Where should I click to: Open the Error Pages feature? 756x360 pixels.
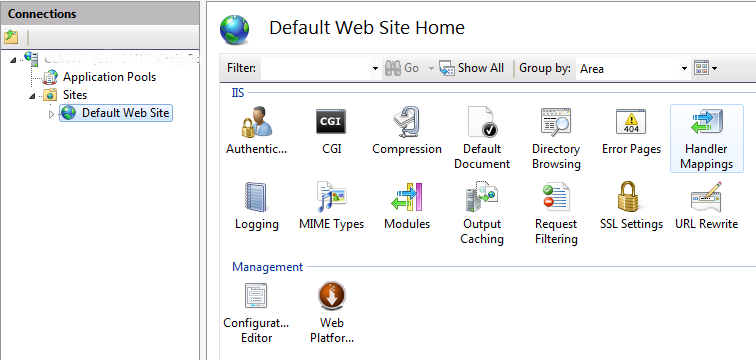click(x=631, y=131)
